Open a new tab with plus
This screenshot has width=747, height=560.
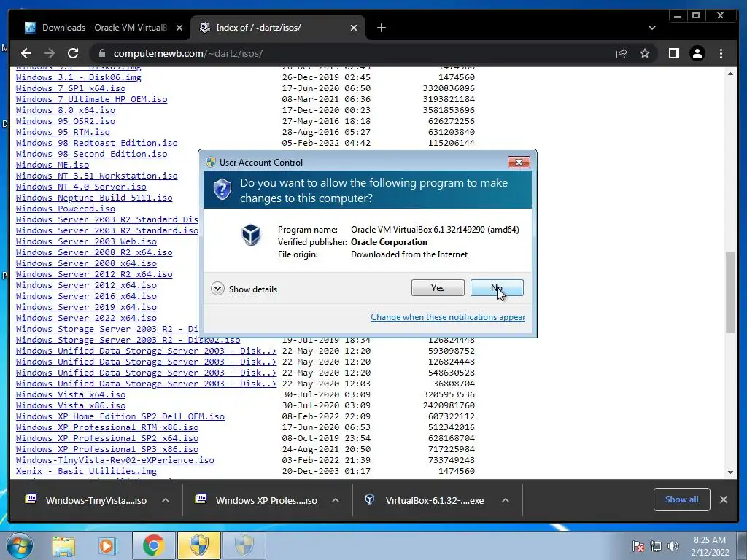pos(381,28)
